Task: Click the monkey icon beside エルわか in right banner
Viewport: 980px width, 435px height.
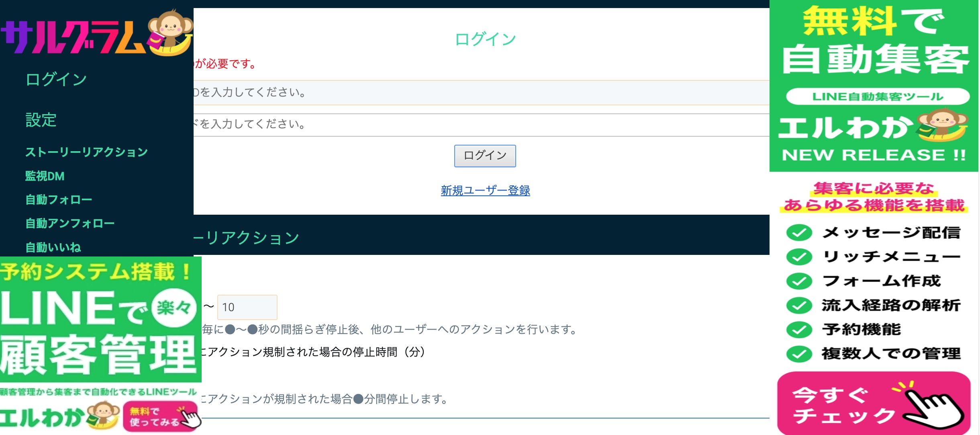Action: pyautogui.click(x=942, y=125)
